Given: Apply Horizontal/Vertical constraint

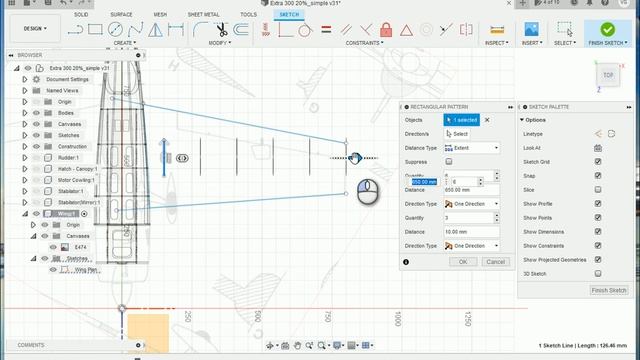Looking at the screenshot, I should coord(266,30).
